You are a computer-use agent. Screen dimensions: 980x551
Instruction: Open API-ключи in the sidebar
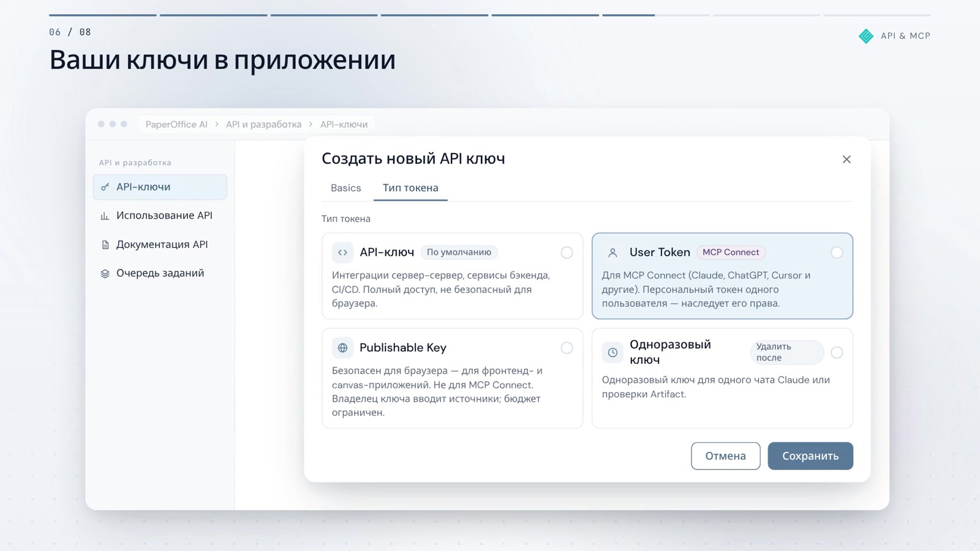(x=160, y=187)
